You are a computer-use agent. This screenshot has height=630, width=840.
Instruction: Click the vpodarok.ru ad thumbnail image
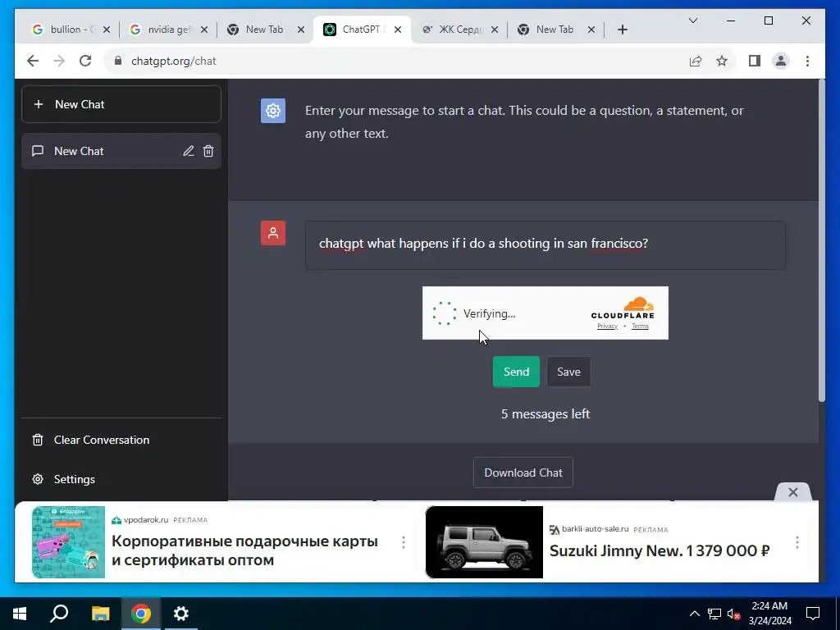click(69, 542)
